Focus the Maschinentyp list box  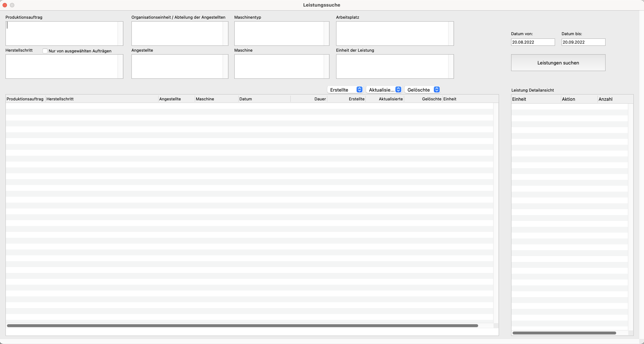pos(279,33)
